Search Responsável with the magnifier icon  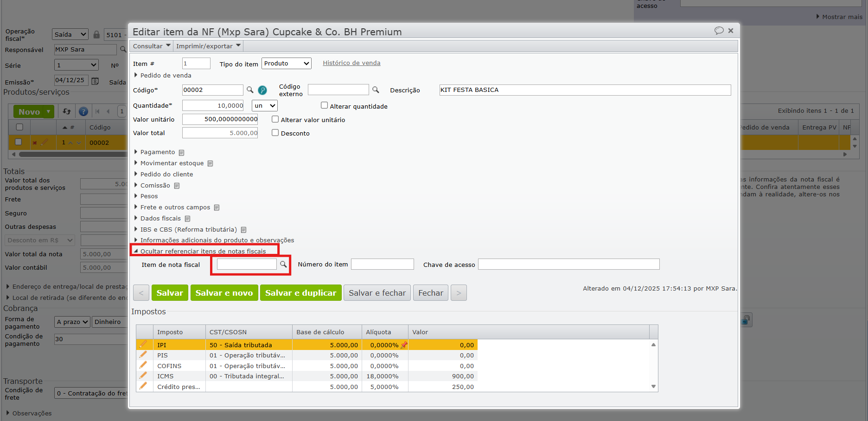click(123, 49)
